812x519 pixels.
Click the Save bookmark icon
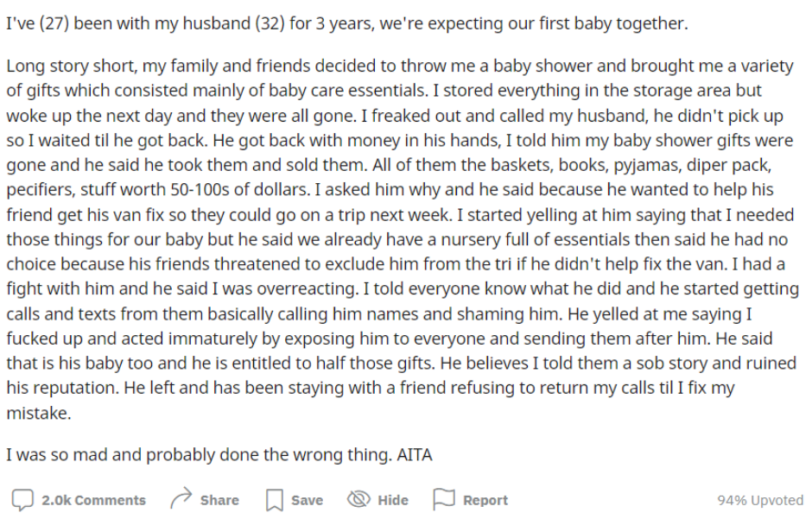(274, 500)
